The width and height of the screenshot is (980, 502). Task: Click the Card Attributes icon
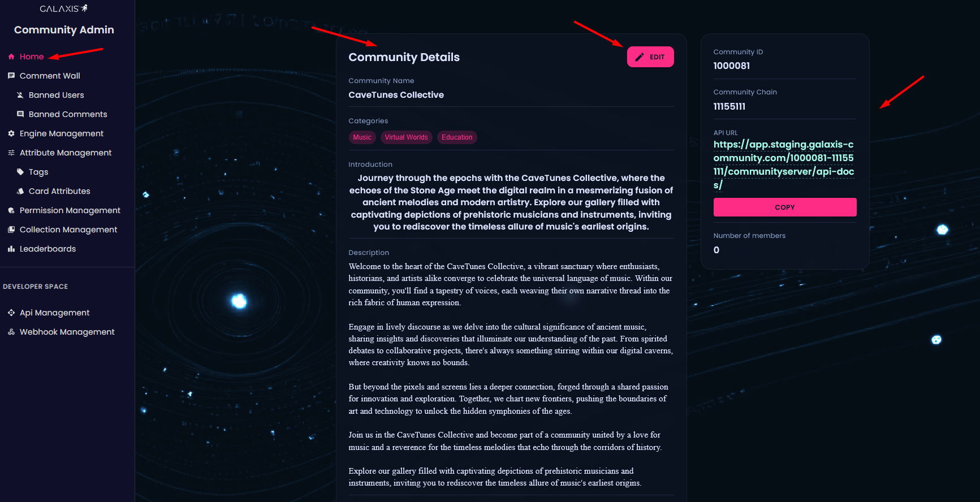coord(20,191)
